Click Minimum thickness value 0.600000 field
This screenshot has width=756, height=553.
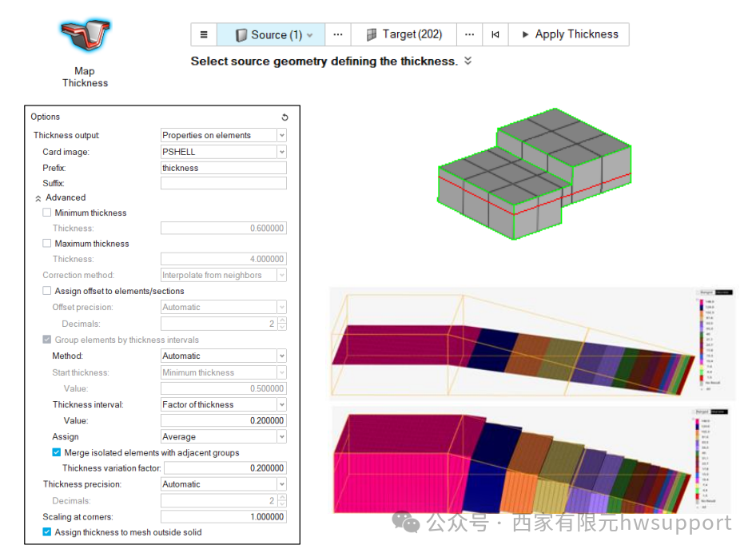[224, 228]
